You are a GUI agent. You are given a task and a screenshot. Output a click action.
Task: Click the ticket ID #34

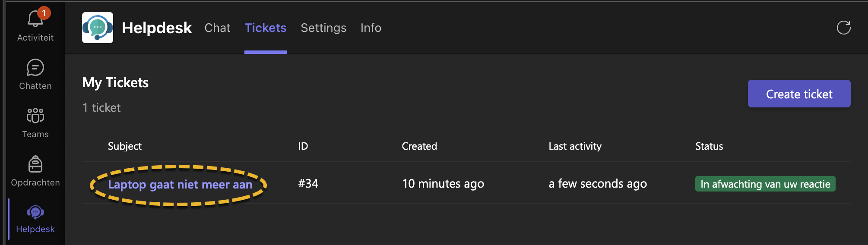pos(308,184)
